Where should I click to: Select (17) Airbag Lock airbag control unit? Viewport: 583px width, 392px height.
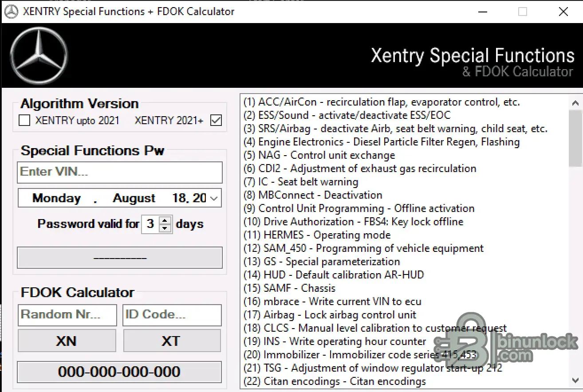(330, 315)
